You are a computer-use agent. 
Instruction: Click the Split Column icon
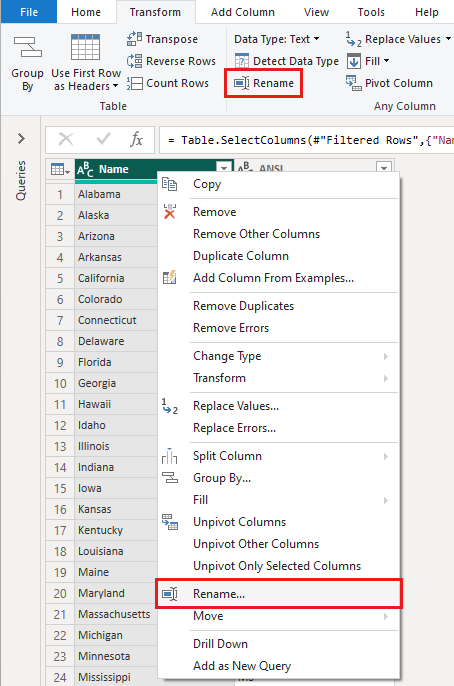pos(169,456)
